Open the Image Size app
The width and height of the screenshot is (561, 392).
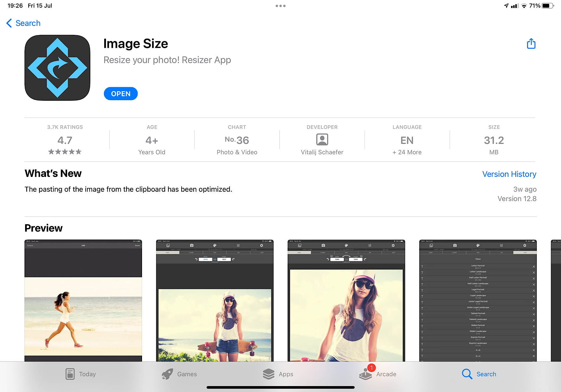point(120,94)
